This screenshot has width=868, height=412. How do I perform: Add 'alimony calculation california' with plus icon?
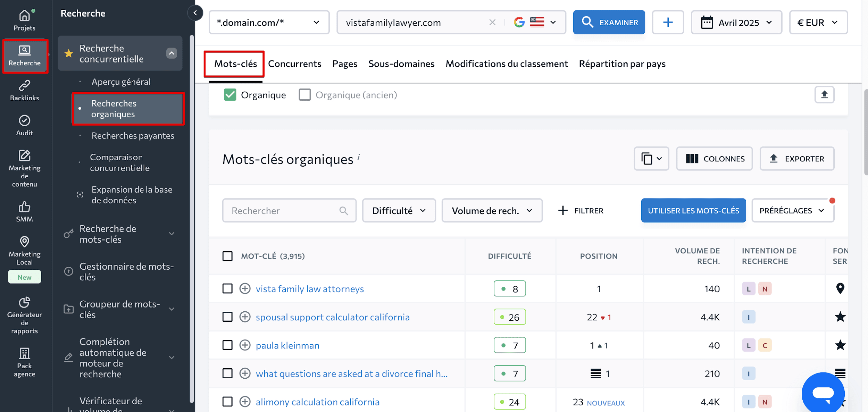(x=245, y=402)
